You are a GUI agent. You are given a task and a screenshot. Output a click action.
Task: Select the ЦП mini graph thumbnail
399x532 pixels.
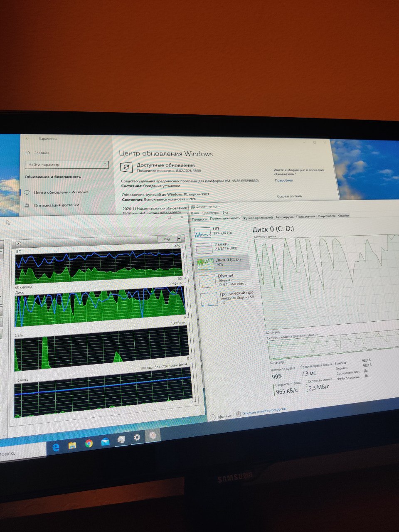[203, 233]
